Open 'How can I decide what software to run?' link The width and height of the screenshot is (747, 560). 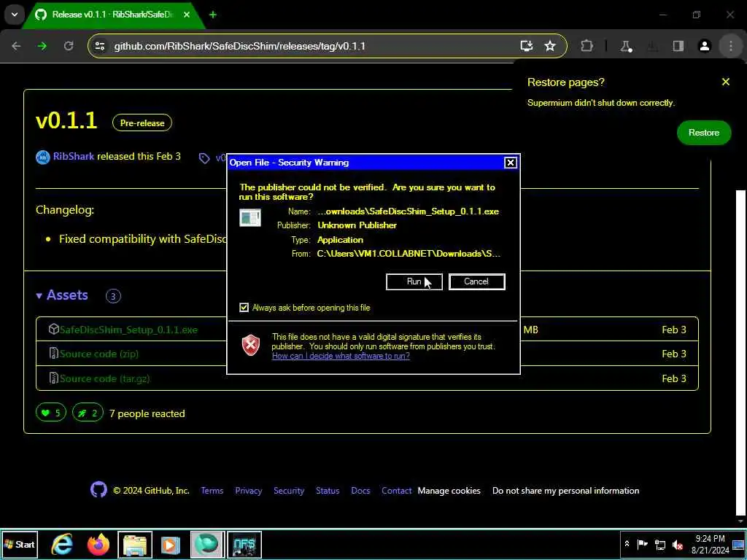point(341,356)
